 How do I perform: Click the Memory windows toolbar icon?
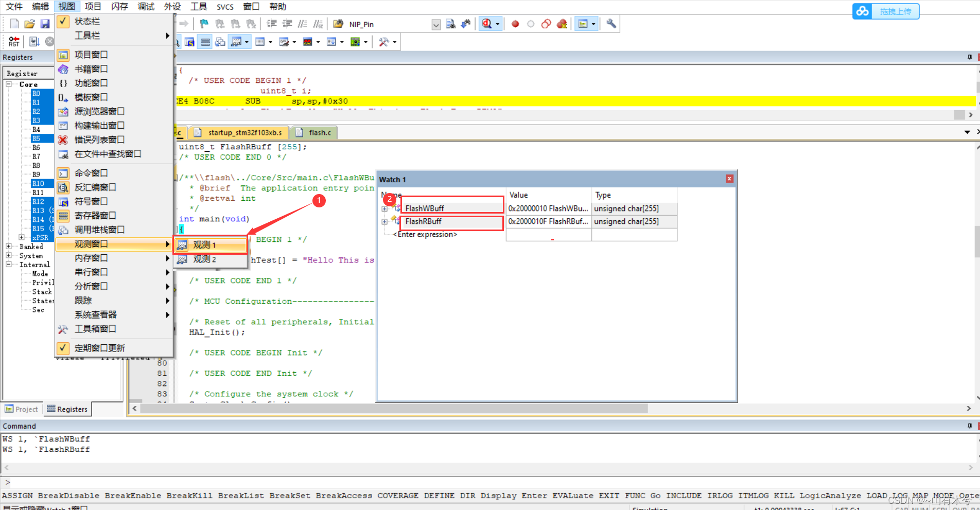click(260, 42)
